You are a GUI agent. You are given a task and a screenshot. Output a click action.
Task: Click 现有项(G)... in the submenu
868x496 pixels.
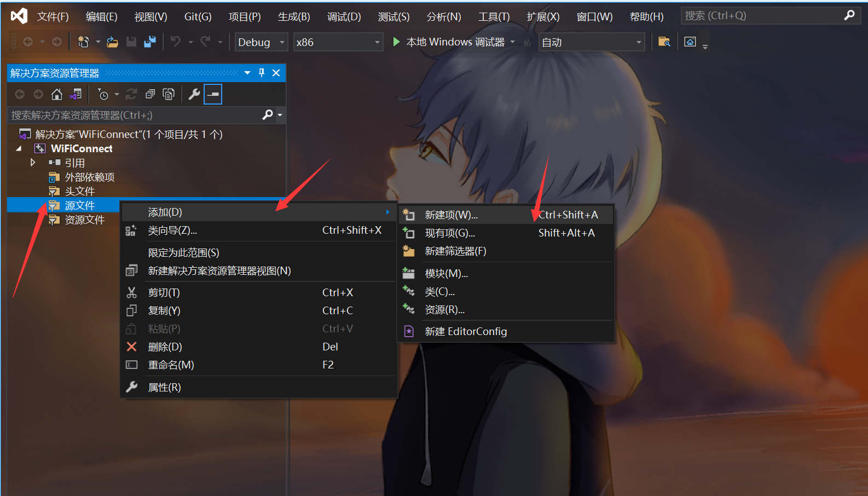pos(506,233)
